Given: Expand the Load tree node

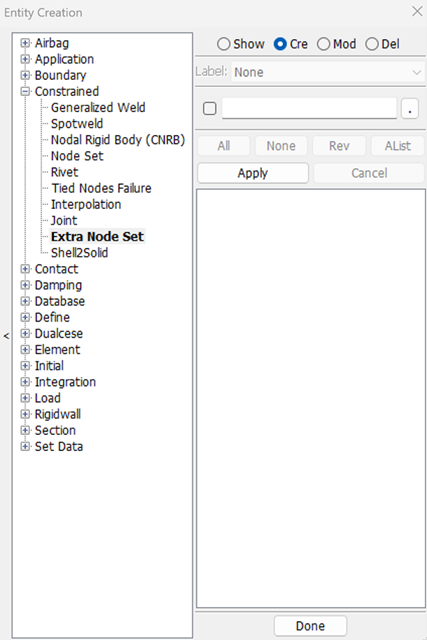Looking at the screenshot, I should pyautogui.click(x=25, y=398).
